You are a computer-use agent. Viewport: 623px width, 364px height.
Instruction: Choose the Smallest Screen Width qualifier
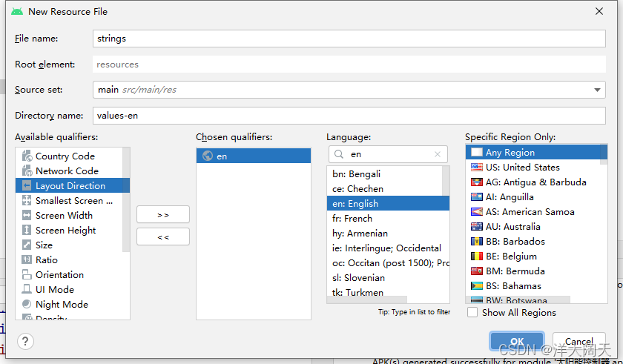(x=73, y=201)
